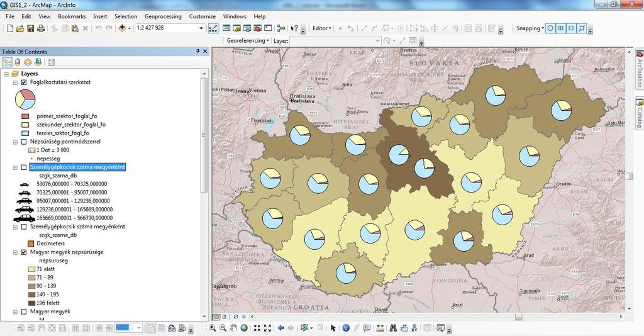
Task: Click primer_szektor_foglal_fo red swatch
Action: tap(25, 116)
